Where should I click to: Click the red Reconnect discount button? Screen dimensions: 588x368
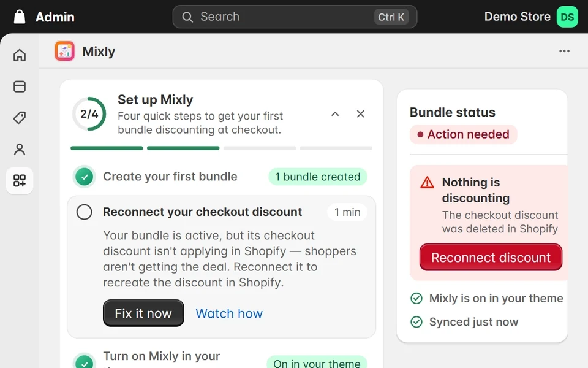491,257
